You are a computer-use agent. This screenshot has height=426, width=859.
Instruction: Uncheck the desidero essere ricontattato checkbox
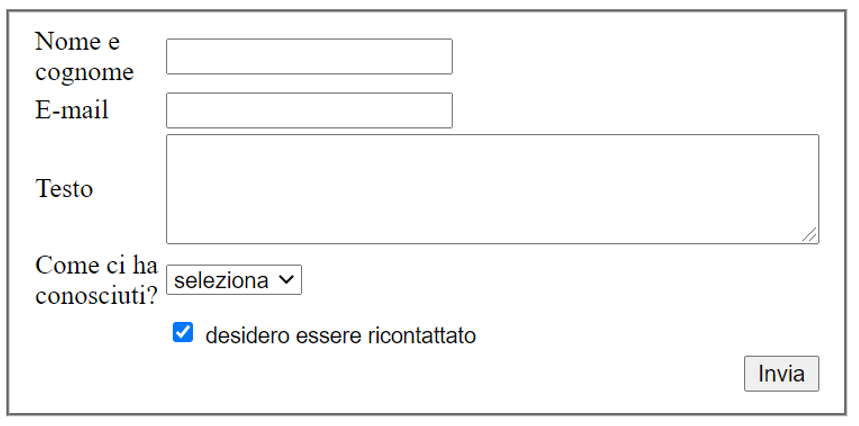[183, 333]
